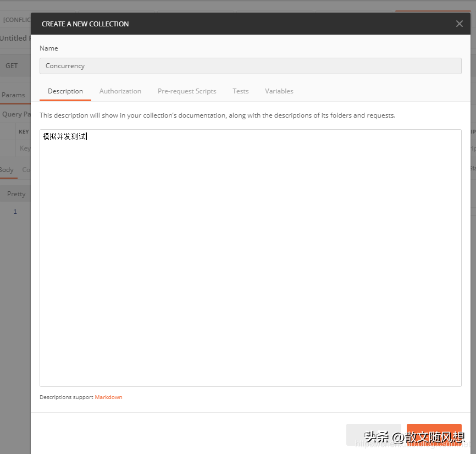Close the Create a New Collection dialog
476x454 pixels.
coord(459,24)
